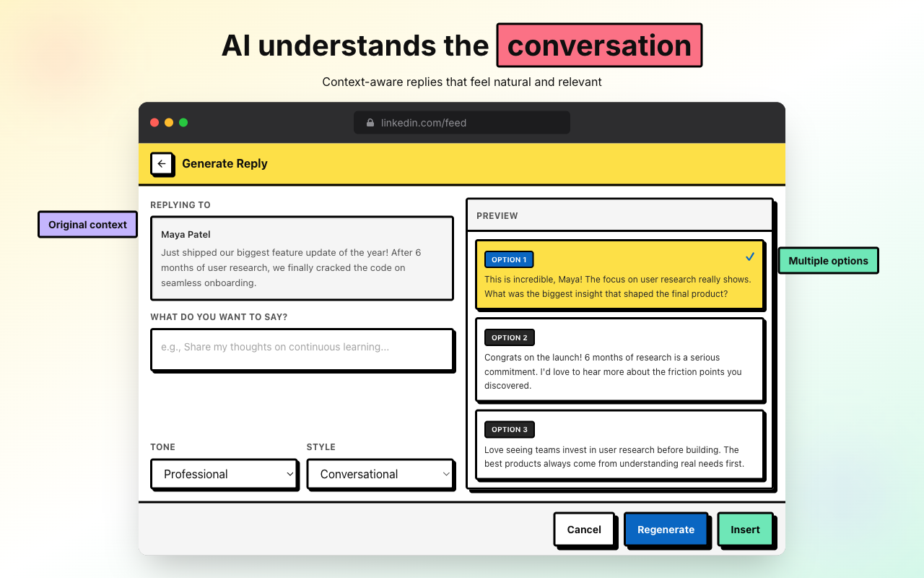Open the Tone dropdown
The width and height of the screenshot is (924, 578).
pos(224,474)
